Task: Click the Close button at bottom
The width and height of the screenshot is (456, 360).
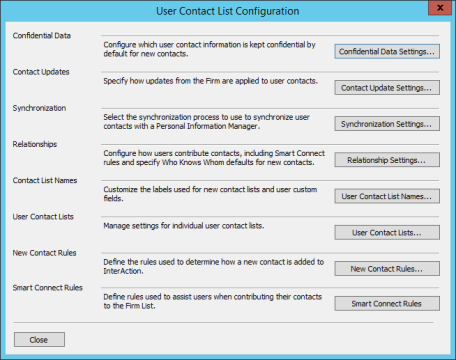Action: tap(39, 340)
